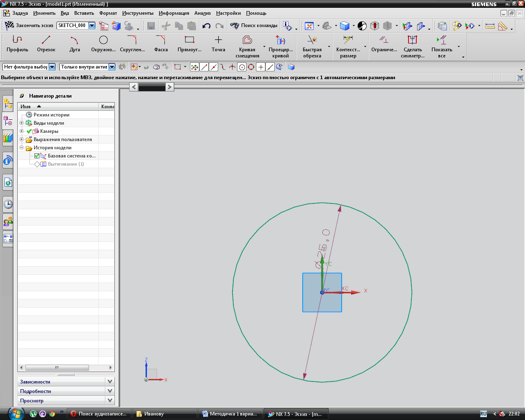
Task: Click the measure distance ruler icon
Action: pos(490,26)
